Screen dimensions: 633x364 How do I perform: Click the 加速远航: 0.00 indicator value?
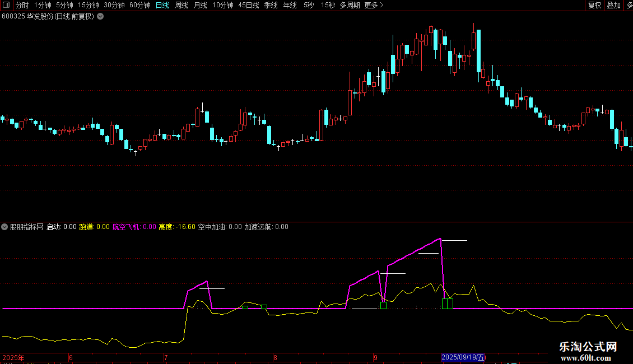[x=267, y=227]
